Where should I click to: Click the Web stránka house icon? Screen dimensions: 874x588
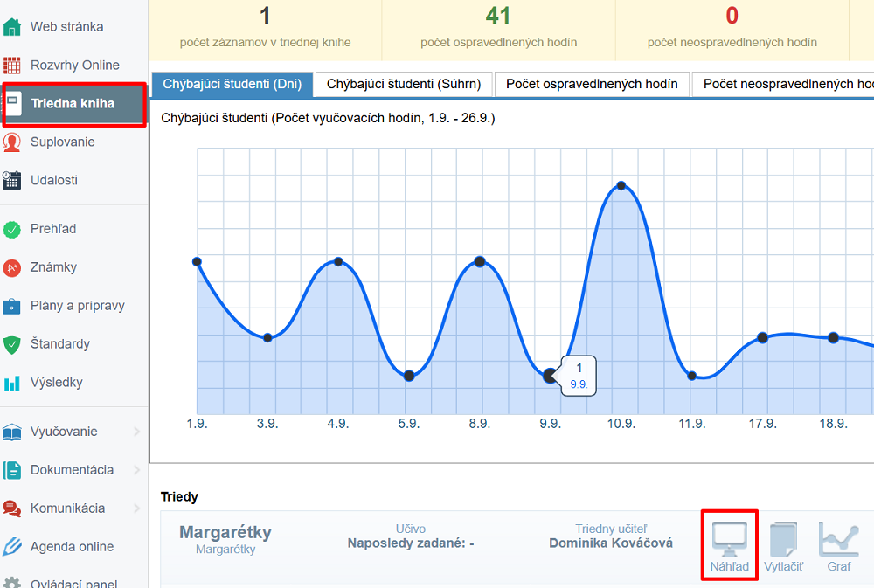[12, 26]
